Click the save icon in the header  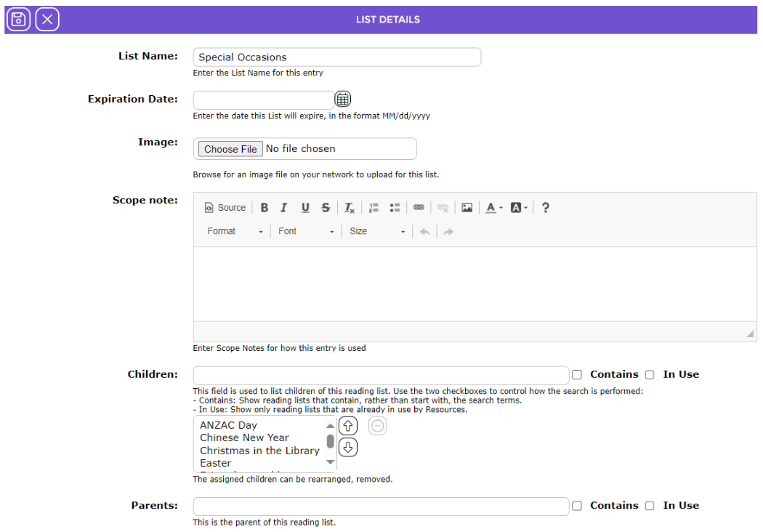click(18, 20)
